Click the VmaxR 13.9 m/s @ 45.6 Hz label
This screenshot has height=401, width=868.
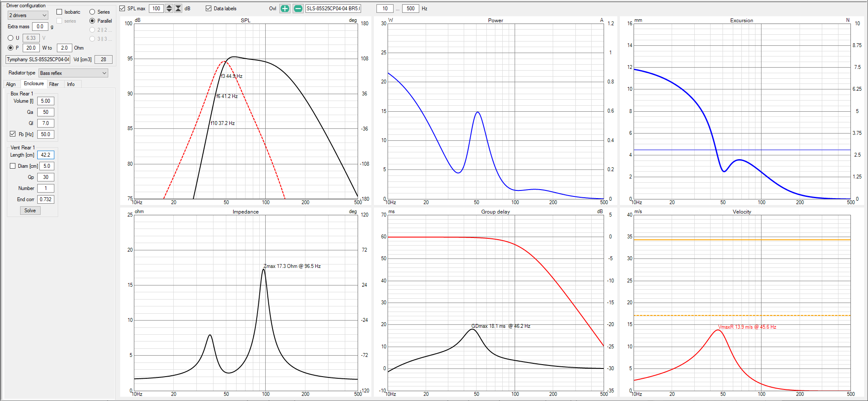747,327
